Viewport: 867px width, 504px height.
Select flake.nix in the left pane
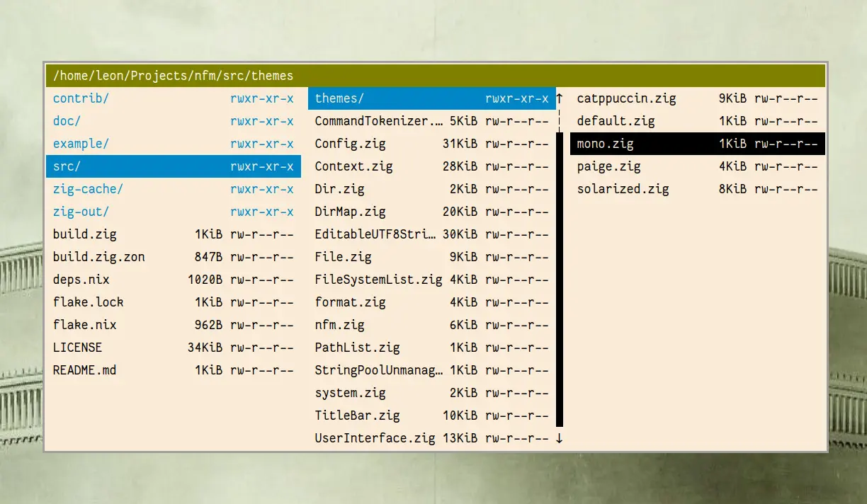tap(85, 325)
